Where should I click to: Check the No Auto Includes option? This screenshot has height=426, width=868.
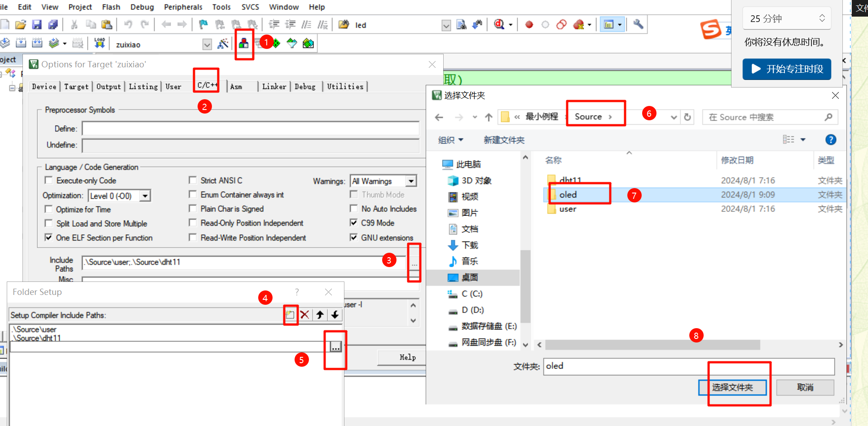pyautogui.click(x=354, y=208)
